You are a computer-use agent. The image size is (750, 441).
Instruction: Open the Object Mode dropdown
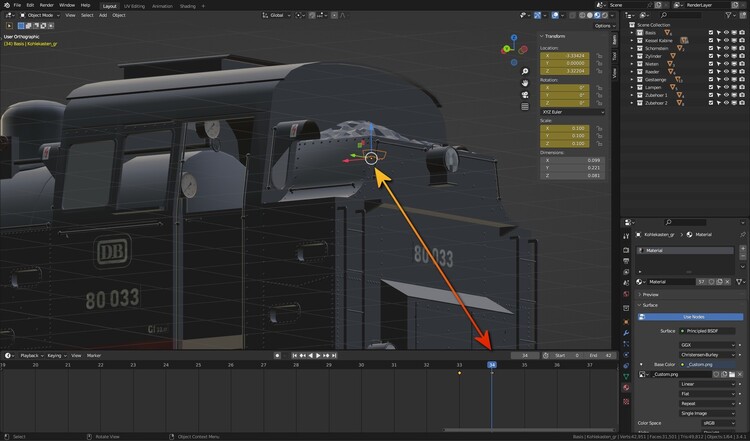(42, 15)
